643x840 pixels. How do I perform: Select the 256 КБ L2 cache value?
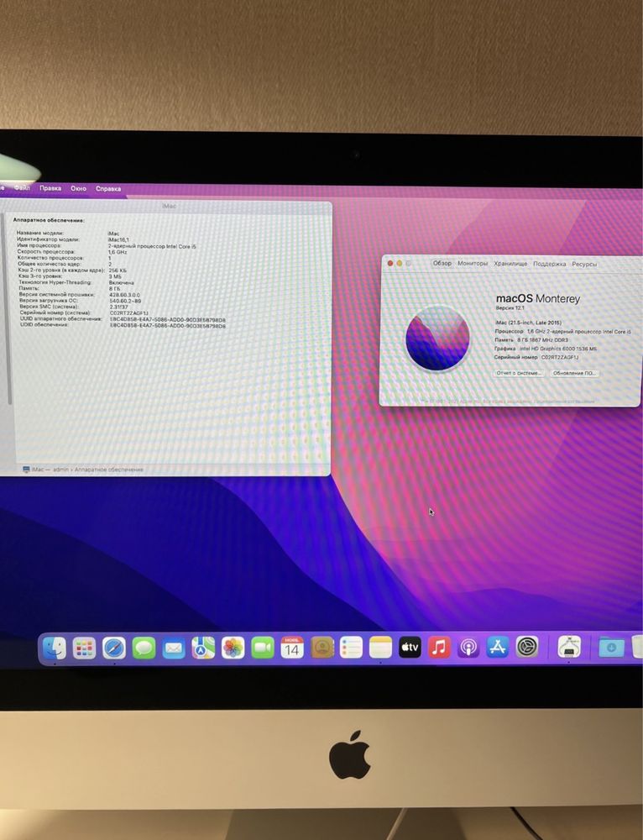coord(118,270)
